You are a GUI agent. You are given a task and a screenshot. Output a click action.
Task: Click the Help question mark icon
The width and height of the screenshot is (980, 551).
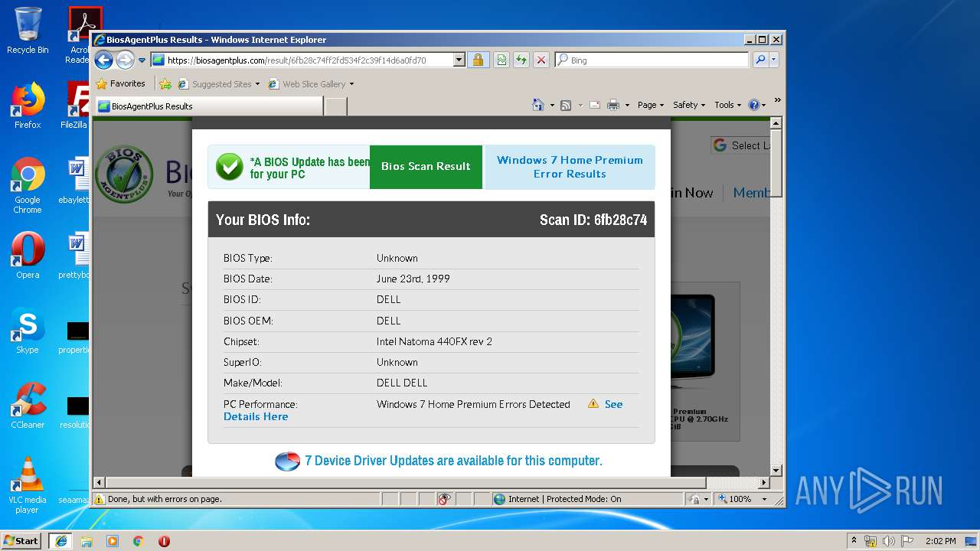tap(753, 105)
